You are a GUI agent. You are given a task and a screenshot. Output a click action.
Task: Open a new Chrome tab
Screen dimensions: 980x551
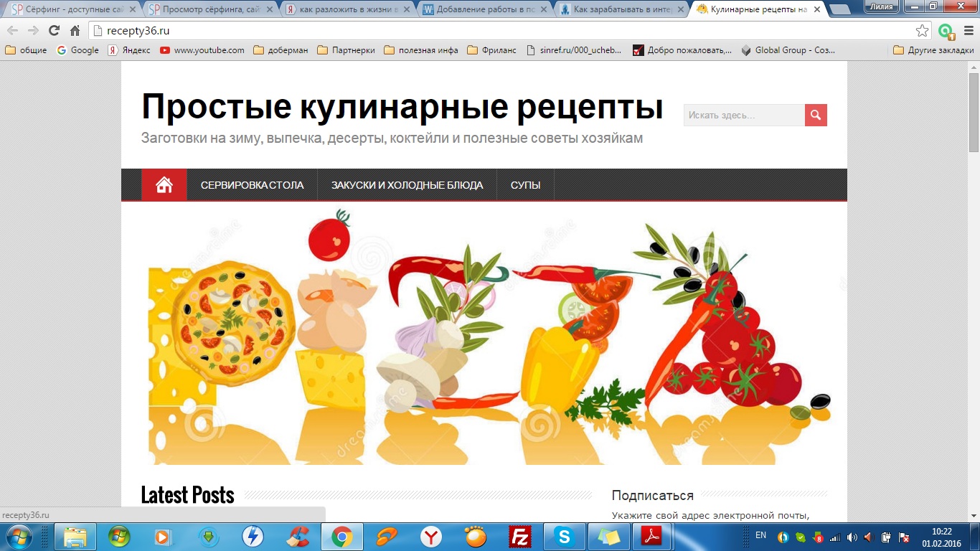click(x=839, y=10)
